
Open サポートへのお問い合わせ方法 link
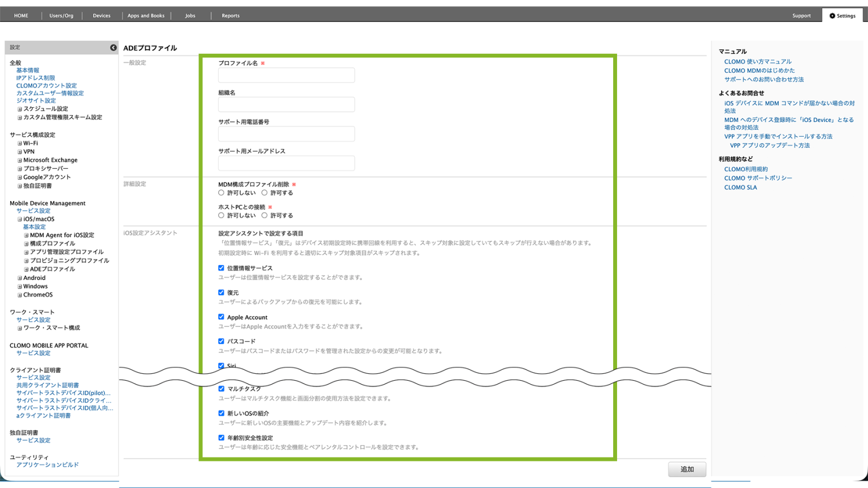(764, 80)
